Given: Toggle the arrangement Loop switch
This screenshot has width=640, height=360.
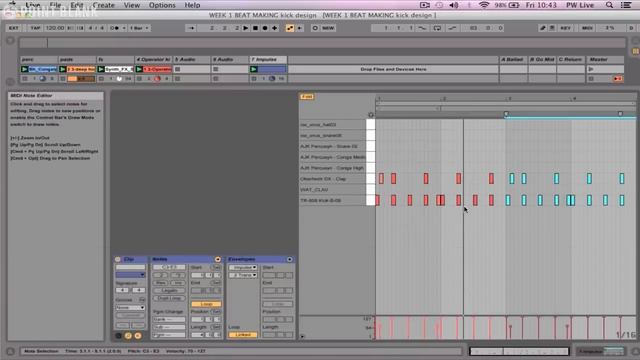Looking at the screenshot, I should [x=437, y=28].
